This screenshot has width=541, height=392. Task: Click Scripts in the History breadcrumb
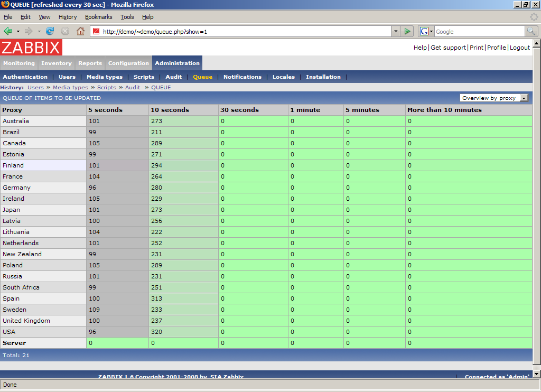[107, 88]
